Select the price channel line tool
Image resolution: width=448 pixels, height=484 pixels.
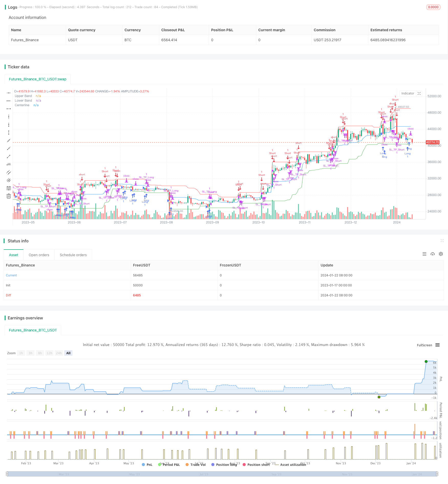9,172
